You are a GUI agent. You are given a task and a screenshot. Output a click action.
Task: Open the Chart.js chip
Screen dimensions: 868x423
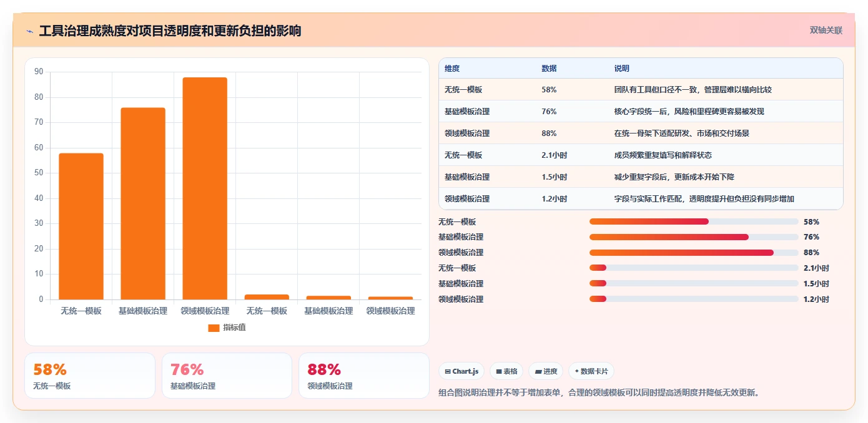tap(461, 371)
